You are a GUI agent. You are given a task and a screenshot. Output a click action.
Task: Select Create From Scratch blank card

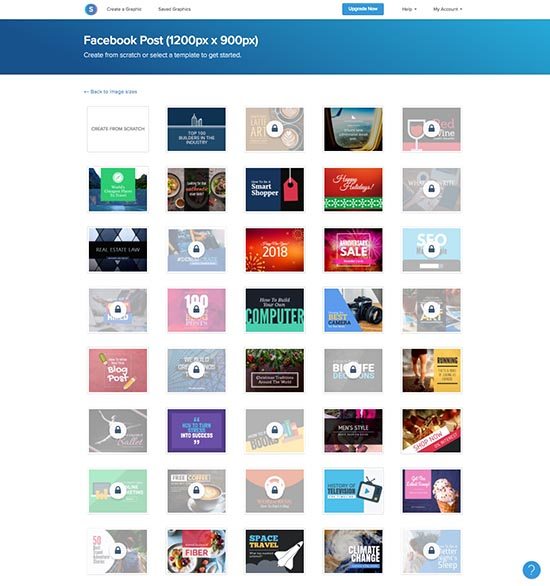pyautogui.click(x=118, y=129)
